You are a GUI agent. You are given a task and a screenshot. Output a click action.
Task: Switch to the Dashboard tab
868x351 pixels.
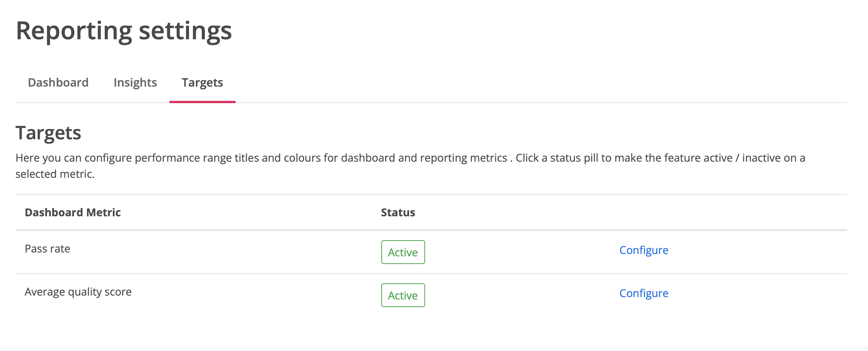click(58, 82)
